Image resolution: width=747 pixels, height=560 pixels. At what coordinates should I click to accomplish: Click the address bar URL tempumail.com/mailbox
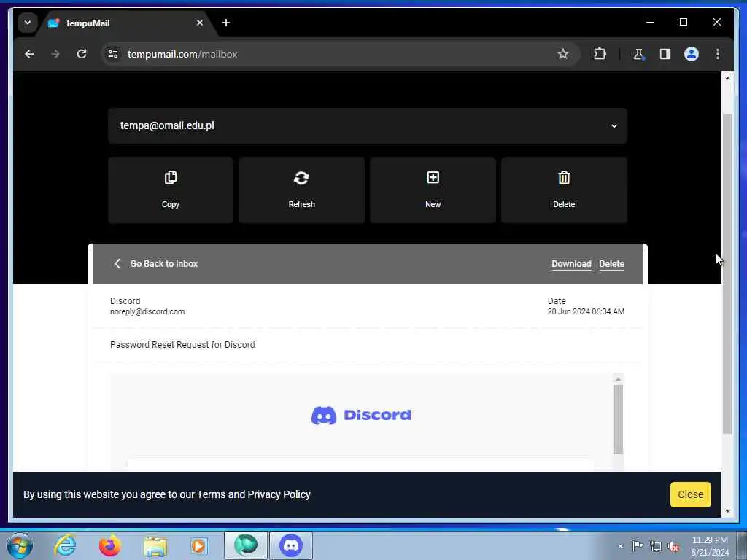point(182,54)
